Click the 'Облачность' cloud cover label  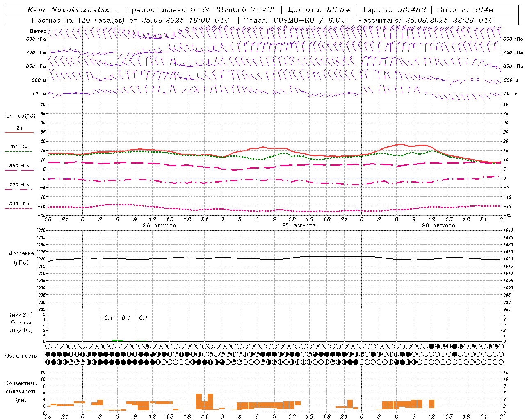tap(21, 356)
